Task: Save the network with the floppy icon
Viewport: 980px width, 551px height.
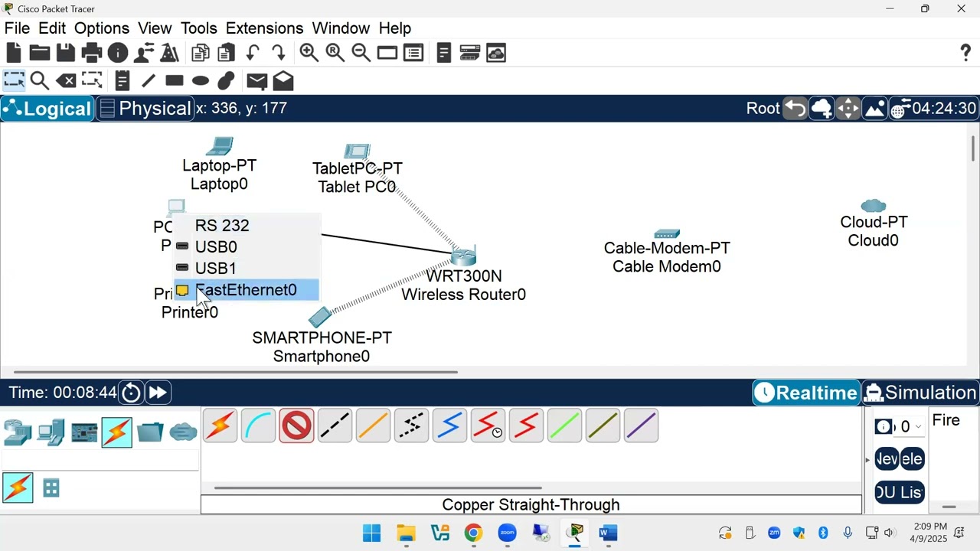Action: (x=66, y=53)
